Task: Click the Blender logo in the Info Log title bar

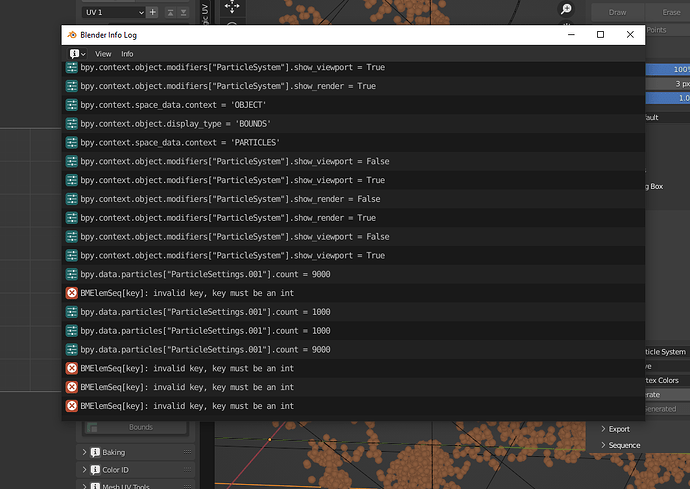Action: pyautogui.click(x=72, y=35)
